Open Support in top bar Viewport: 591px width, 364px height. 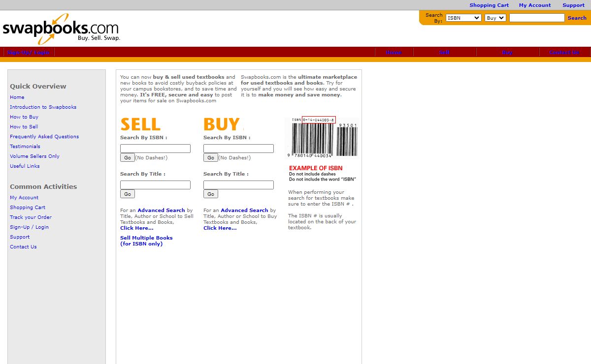[x=573, y=5]
